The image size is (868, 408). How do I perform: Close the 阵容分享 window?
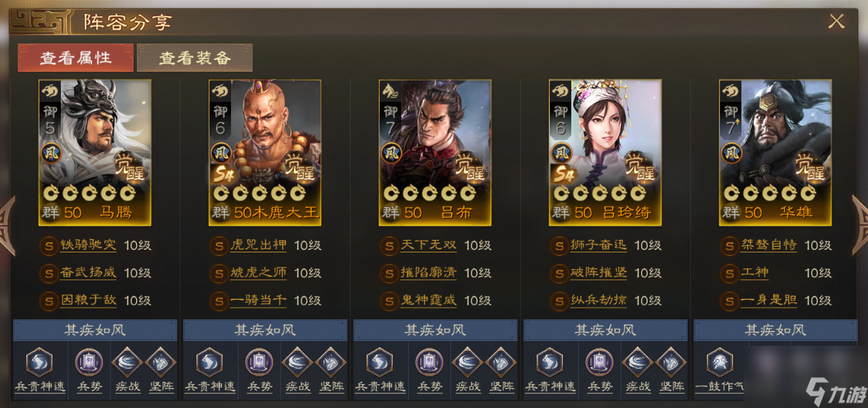coord(836,21)
